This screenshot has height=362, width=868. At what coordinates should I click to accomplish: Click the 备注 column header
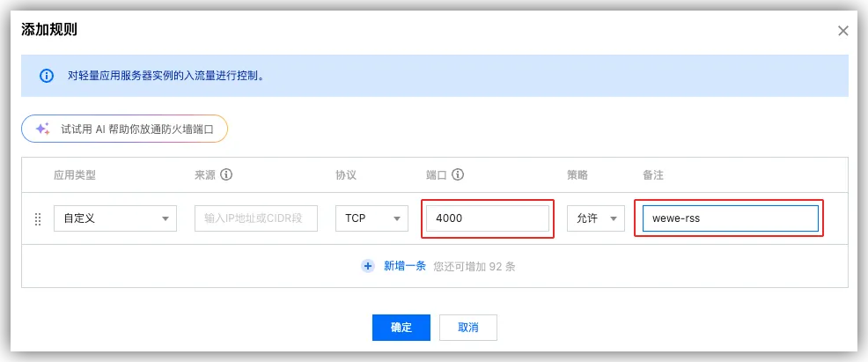tap(653, 175)
